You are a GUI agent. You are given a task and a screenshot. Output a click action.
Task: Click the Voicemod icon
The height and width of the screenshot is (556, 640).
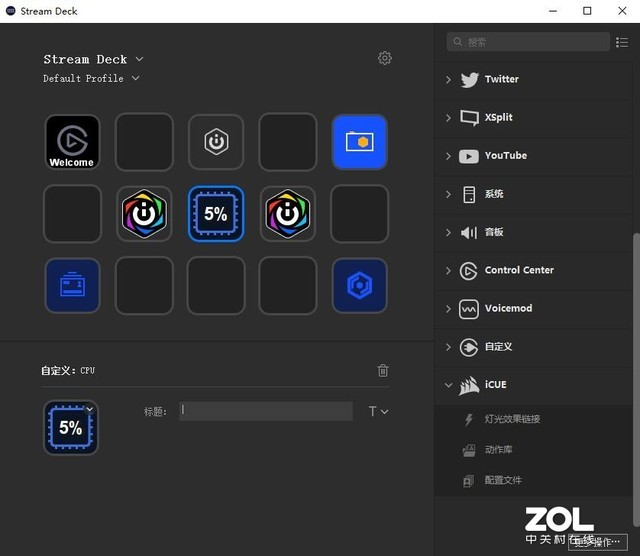pos(469,309)
